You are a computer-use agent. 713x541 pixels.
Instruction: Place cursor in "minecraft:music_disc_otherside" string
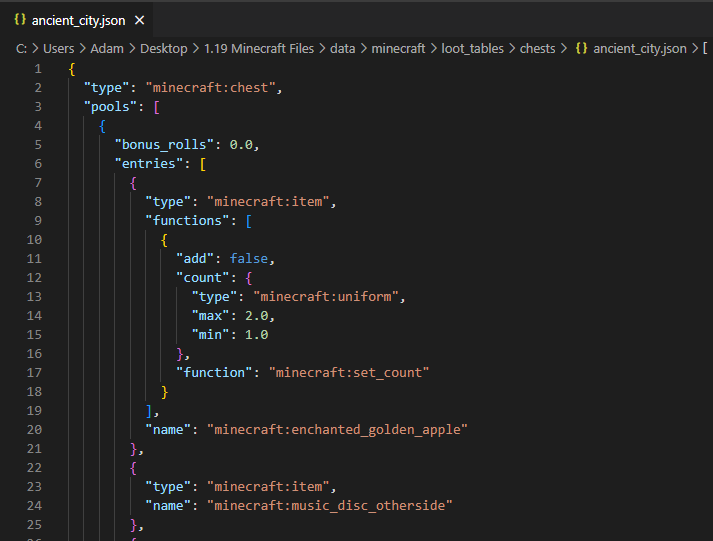[329, 505]
